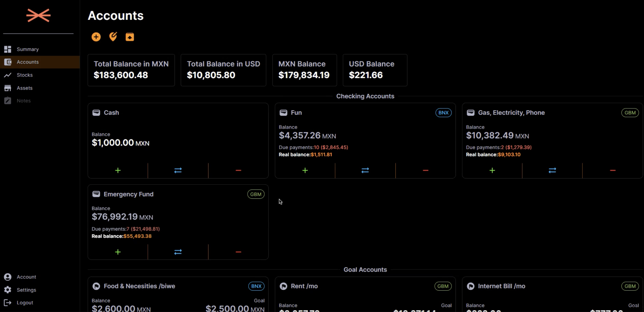Screen dimensions: 644x312
Task: Click the app logo at top left
Action: pyautogui.click(x=39, y=16)
